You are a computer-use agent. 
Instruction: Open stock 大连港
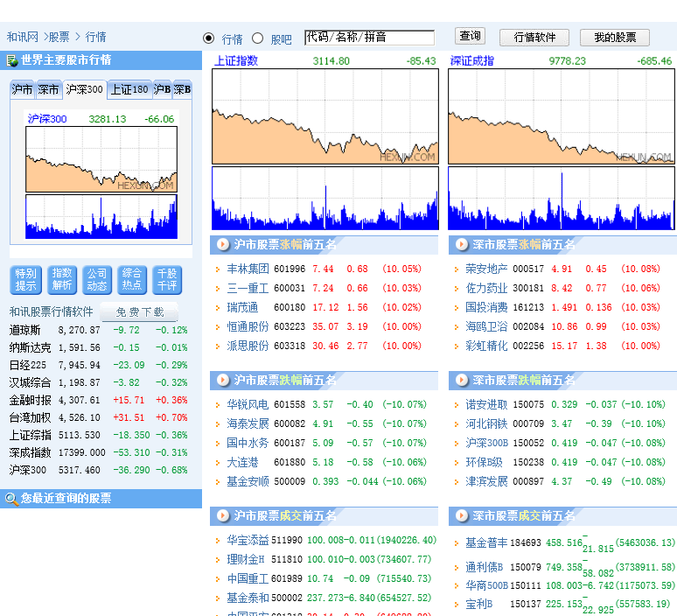tap(242, 462)
